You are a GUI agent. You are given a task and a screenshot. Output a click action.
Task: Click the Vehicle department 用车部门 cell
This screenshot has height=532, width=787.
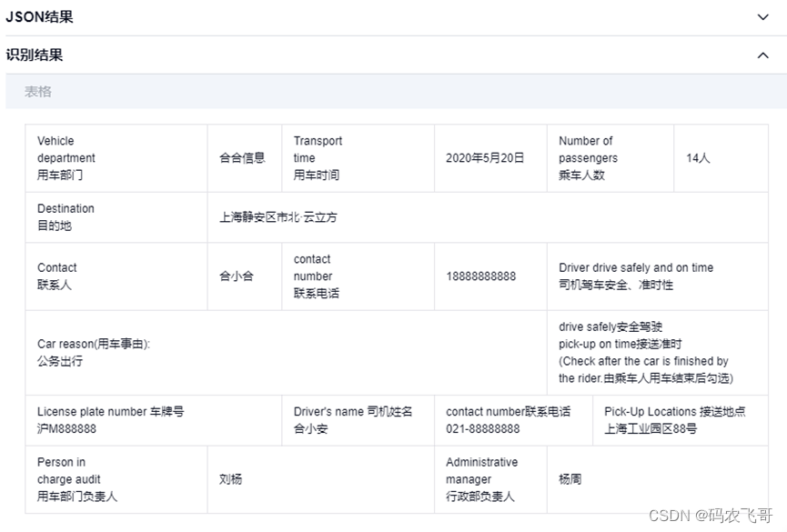click(116, 158)
